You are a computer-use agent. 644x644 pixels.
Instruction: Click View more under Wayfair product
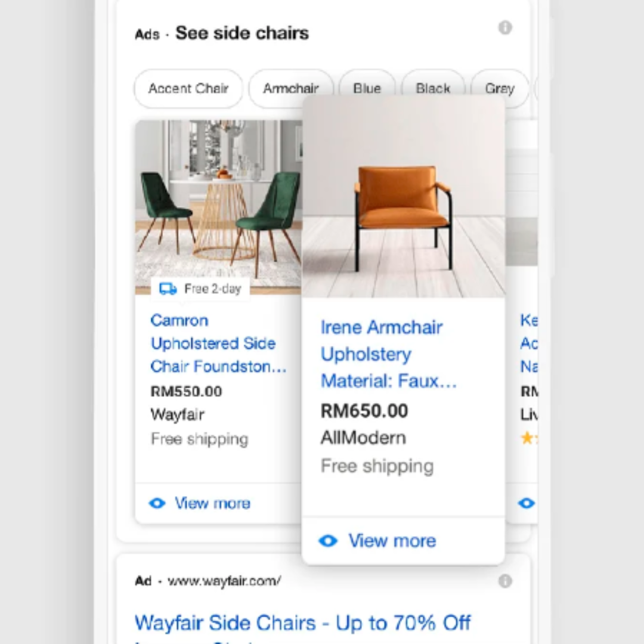click(x=212, y=503)
